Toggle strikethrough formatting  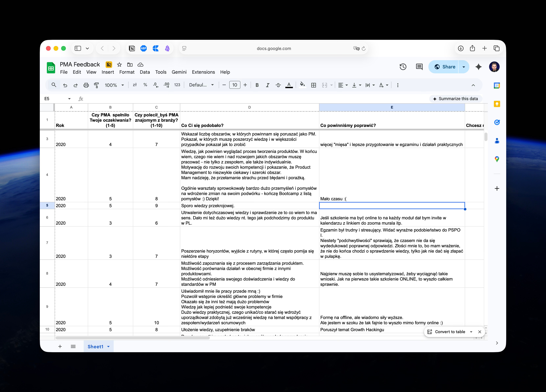point(278,85)
